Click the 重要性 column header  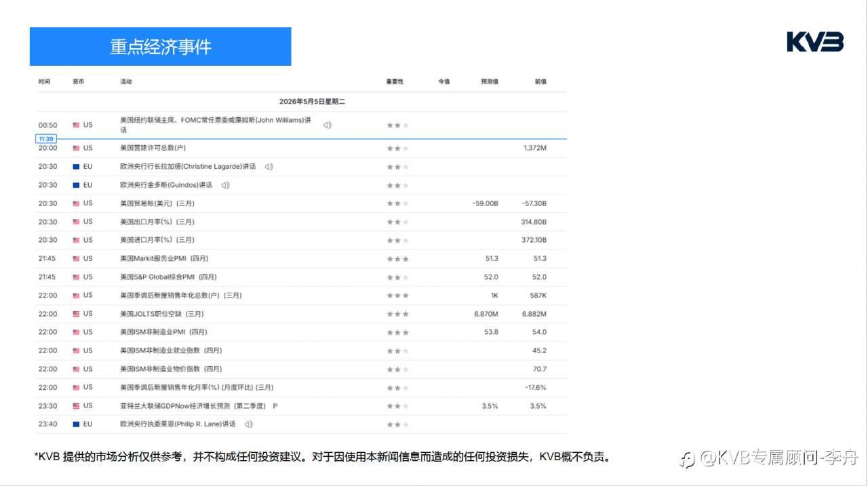395,81
